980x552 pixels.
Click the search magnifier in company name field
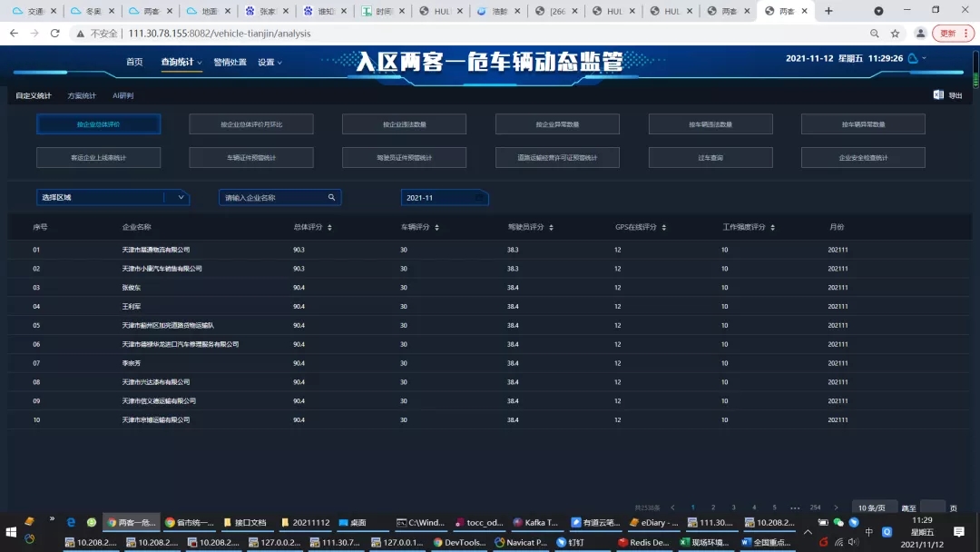tap(332, 198)
